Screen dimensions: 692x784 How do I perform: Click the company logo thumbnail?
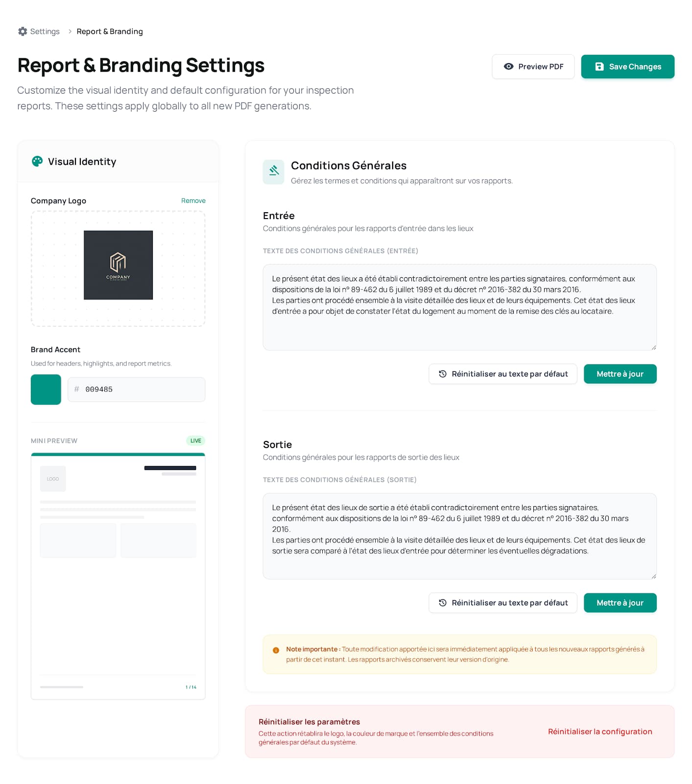pos(118,265)
